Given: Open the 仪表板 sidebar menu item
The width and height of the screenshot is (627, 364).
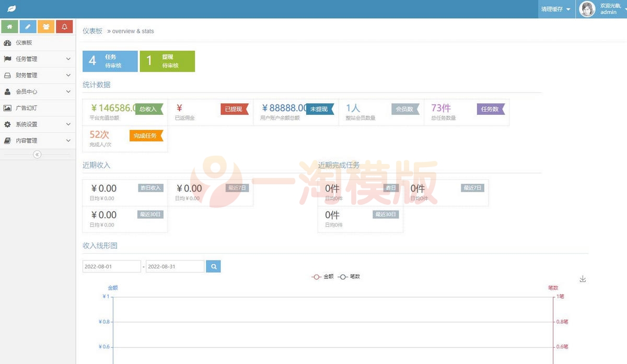Looking at the screenshot, I should click(x=38, y=43).
